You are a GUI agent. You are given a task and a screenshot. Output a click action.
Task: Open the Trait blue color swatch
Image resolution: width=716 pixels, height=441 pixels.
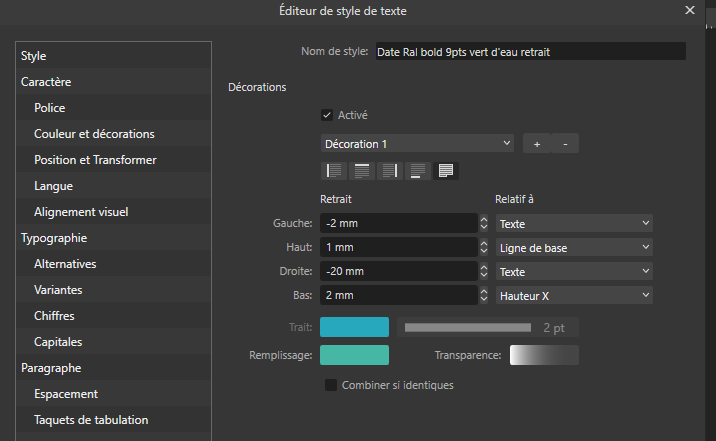[x=354, y=327]
